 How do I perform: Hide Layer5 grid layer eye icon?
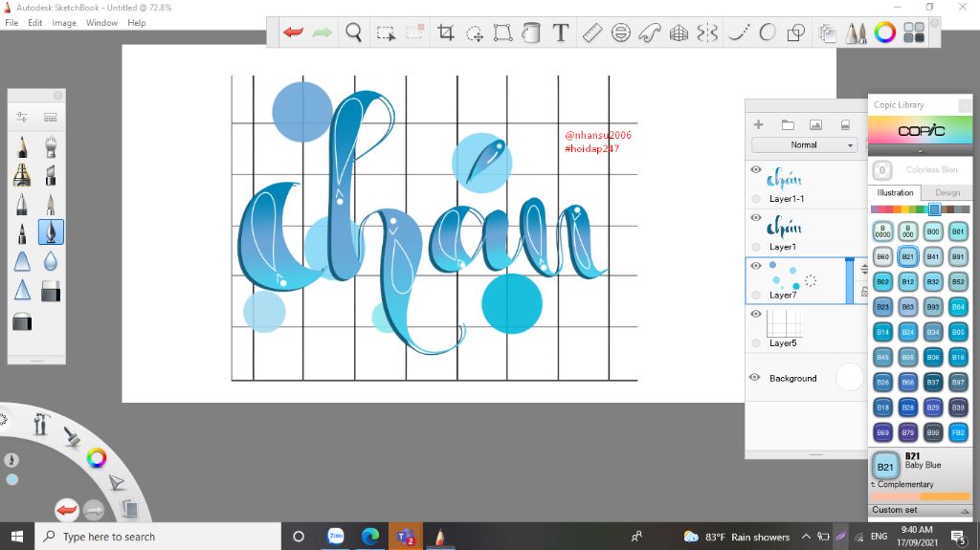pos(756,314)
